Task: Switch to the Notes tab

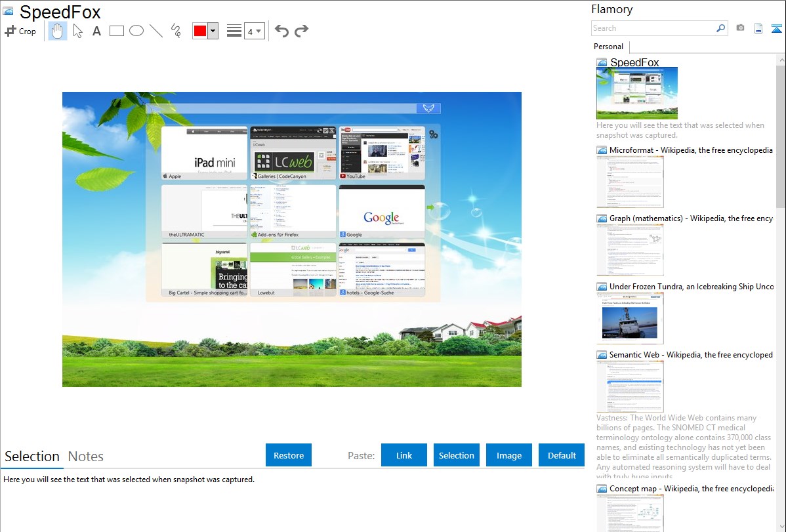Action: point(86,457)
